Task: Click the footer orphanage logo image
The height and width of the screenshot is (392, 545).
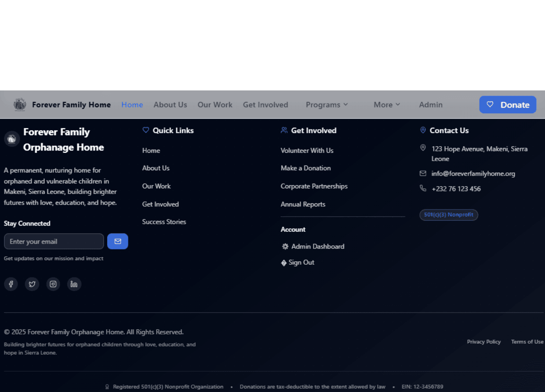Action: coord(12,139)
